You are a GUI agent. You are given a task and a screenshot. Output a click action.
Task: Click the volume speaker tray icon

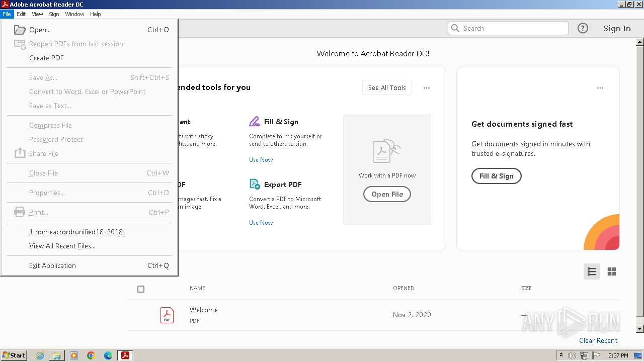coord(572,355)
